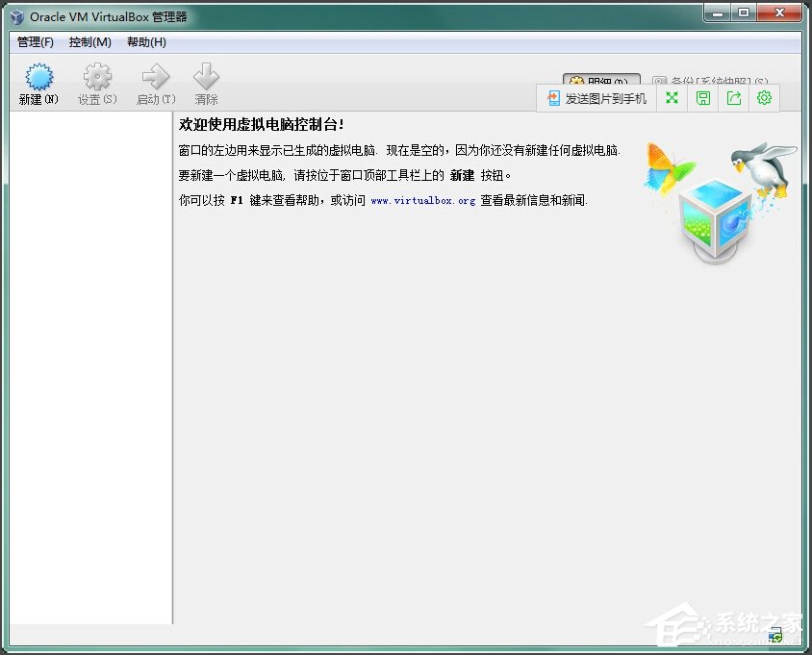This screenshot has width=812, height=655.
Task: Open the green settings gear in overlay toolbar
Action: tap(764, 97)
